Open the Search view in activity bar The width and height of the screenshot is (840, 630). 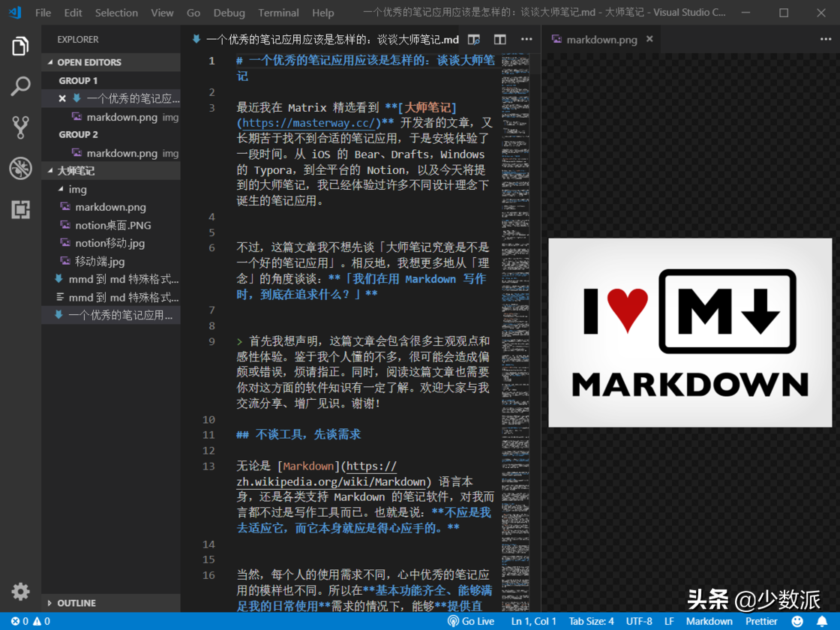point(20,86)
